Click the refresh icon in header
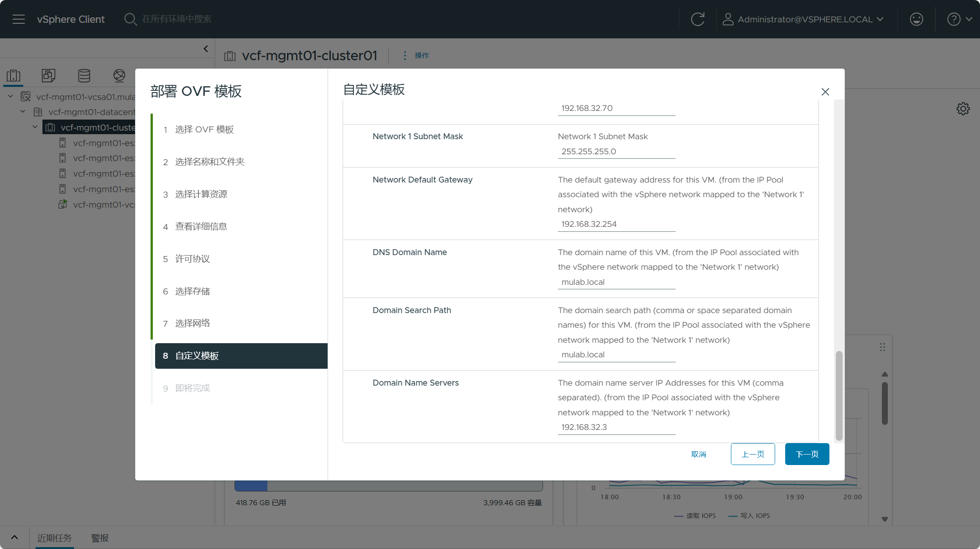 698,19
